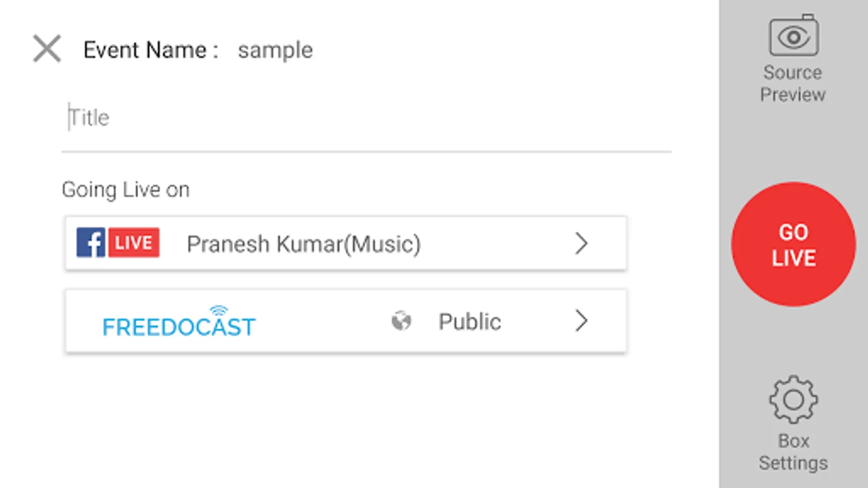Click the Title input field
868x488 pixels.
(366, 118)
